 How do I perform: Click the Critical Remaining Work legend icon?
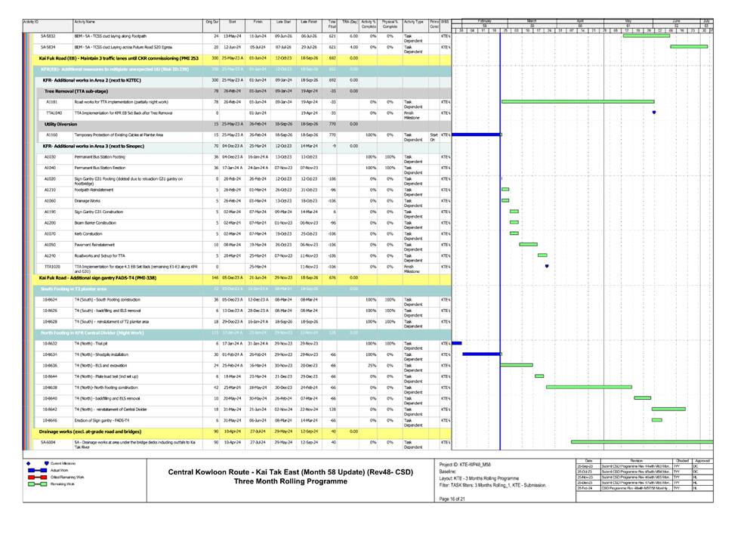[x=35, y=478]
